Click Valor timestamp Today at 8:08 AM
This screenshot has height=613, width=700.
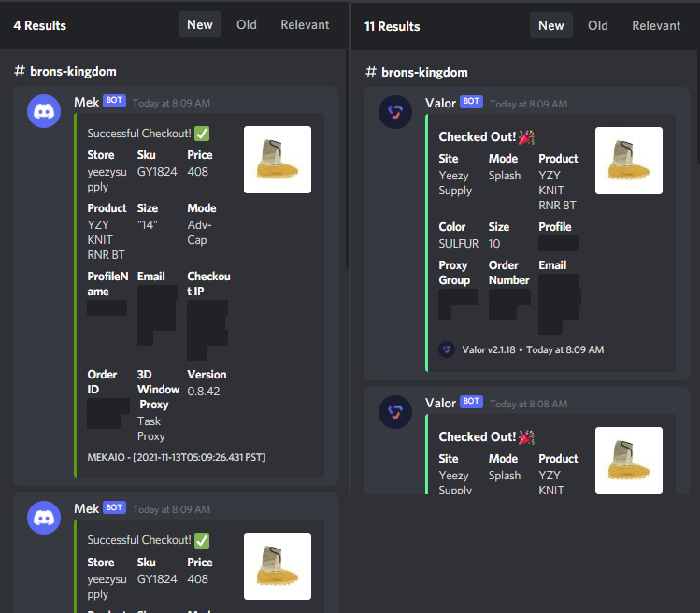tap(529, 404)
